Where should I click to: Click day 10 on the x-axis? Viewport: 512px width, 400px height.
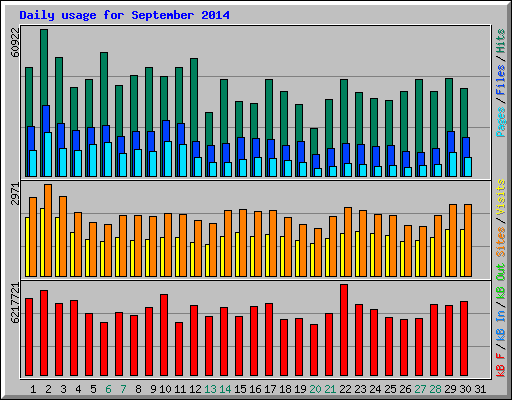coord(165,389)
